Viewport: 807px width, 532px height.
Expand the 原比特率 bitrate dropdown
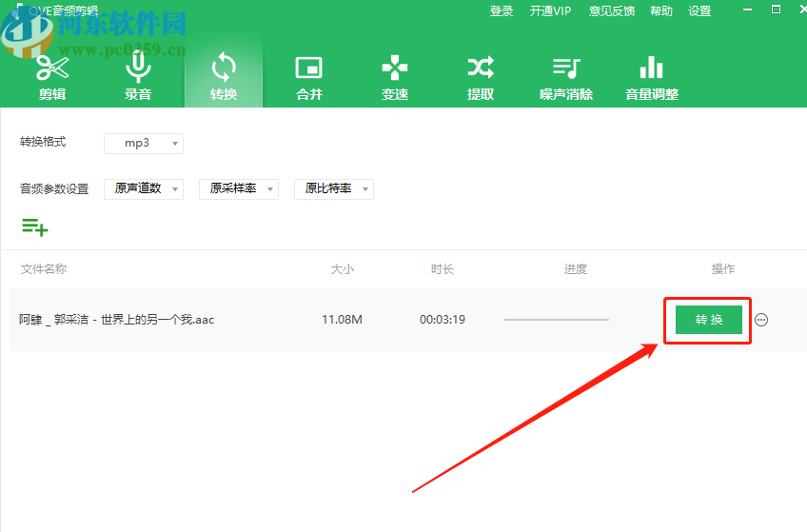pyautogui.click(x=334, y=188)
